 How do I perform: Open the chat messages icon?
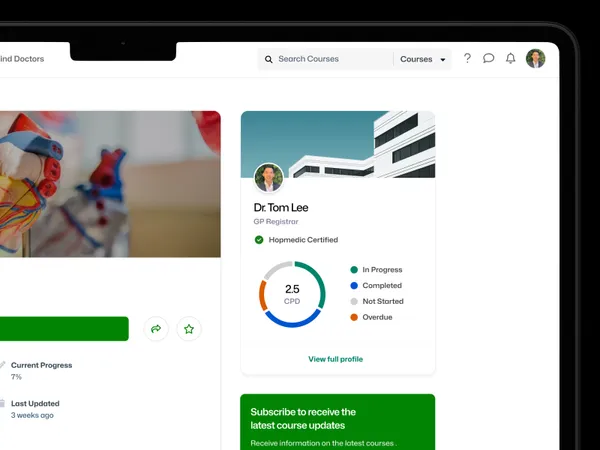489,59
